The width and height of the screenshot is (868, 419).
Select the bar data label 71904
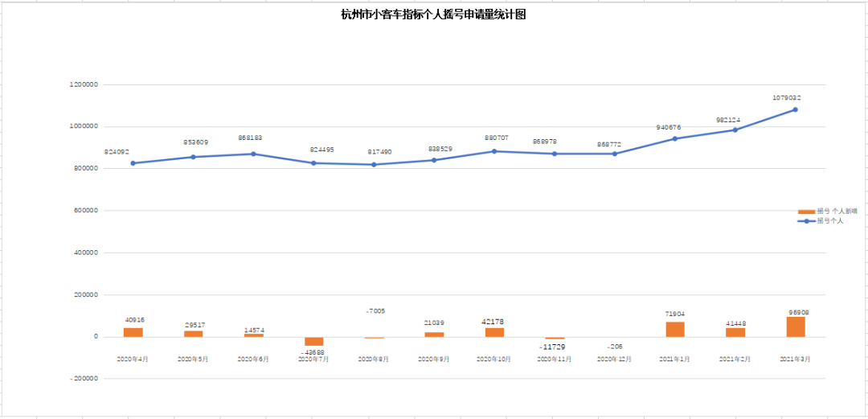click(676, 314)
